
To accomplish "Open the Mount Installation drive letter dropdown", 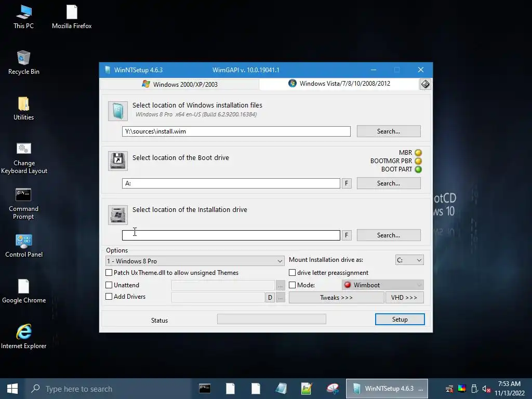I will point(409,260).
